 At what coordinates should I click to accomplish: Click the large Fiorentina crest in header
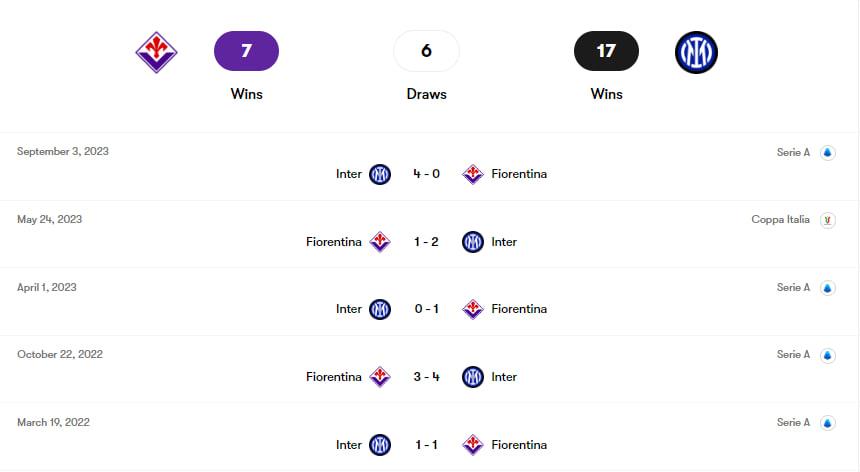pyautogui.click(x=156, y=52)
